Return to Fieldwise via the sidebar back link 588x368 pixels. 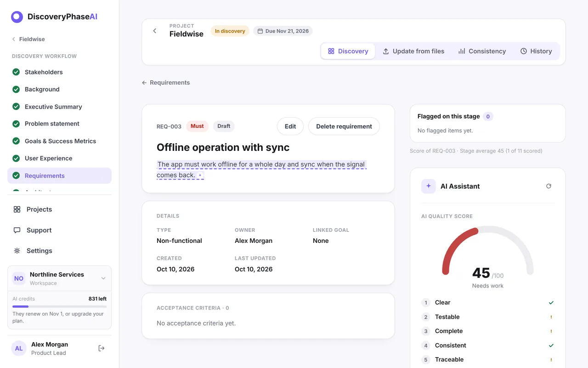28,39
